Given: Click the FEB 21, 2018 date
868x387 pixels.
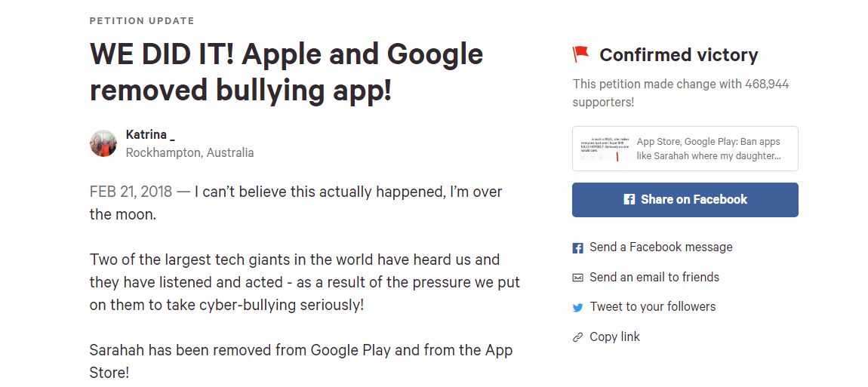Looking at the screenshot, I should (x=131, y=192).
